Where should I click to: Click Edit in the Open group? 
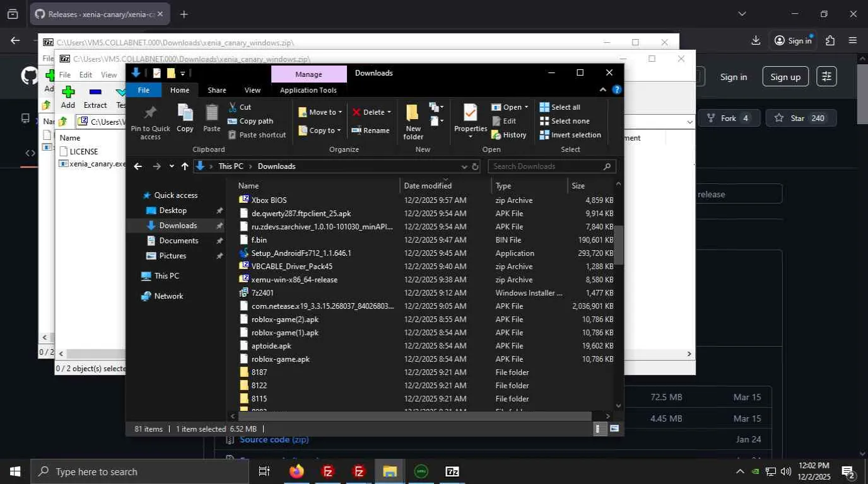503,121
